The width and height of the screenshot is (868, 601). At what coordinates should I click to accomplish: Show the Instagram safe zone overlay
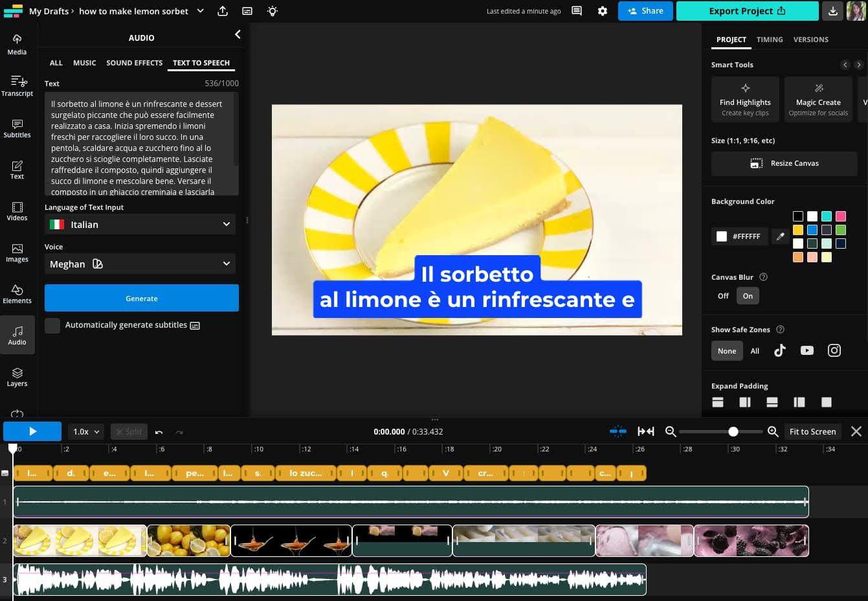coord(834,350)
